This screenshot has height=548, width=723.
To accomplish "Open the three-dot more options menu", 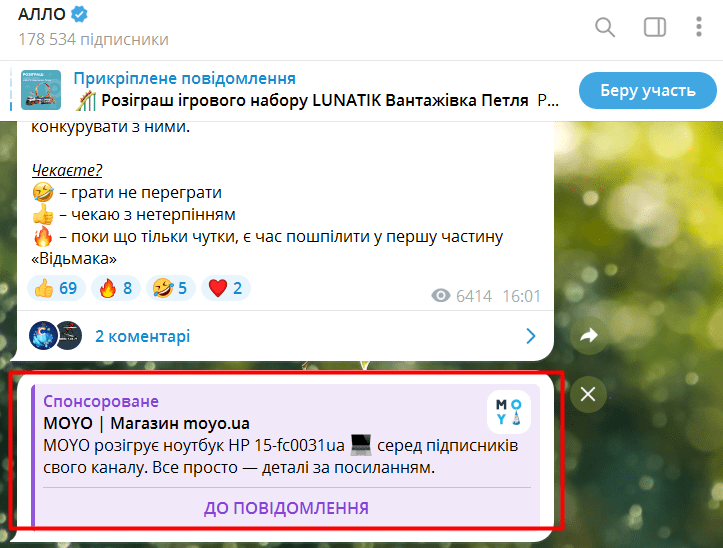I will pyautogui.click(x=699, y=27).
